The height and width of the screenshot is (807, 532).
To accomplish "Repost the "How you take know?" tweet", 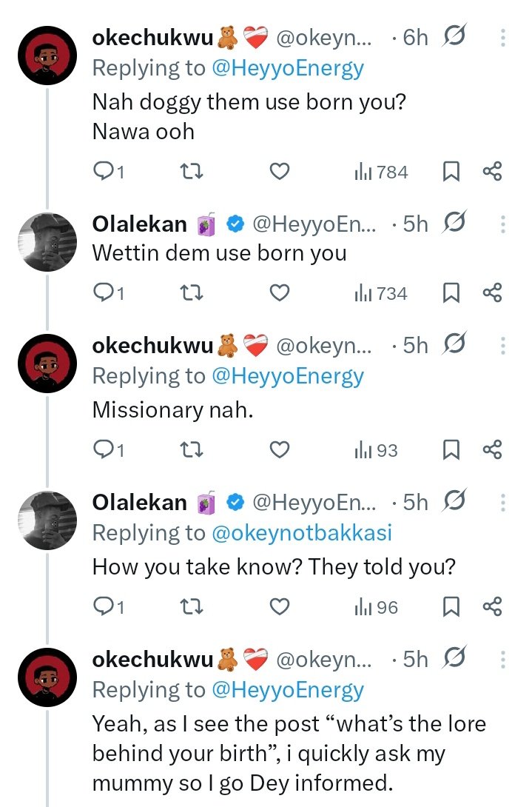I will click(x=192, y=608).
